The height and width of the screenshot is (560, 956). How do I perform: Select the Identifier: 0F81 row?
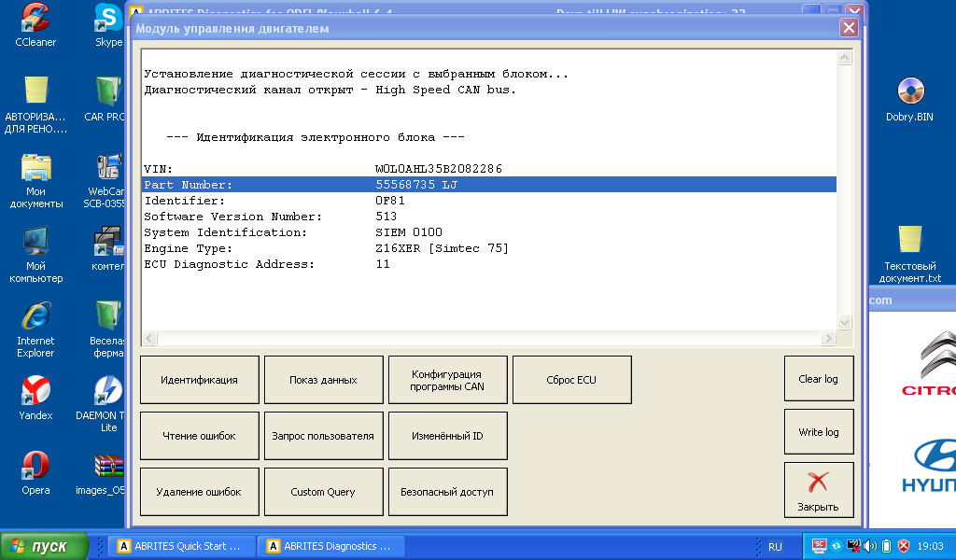[489, 201]
